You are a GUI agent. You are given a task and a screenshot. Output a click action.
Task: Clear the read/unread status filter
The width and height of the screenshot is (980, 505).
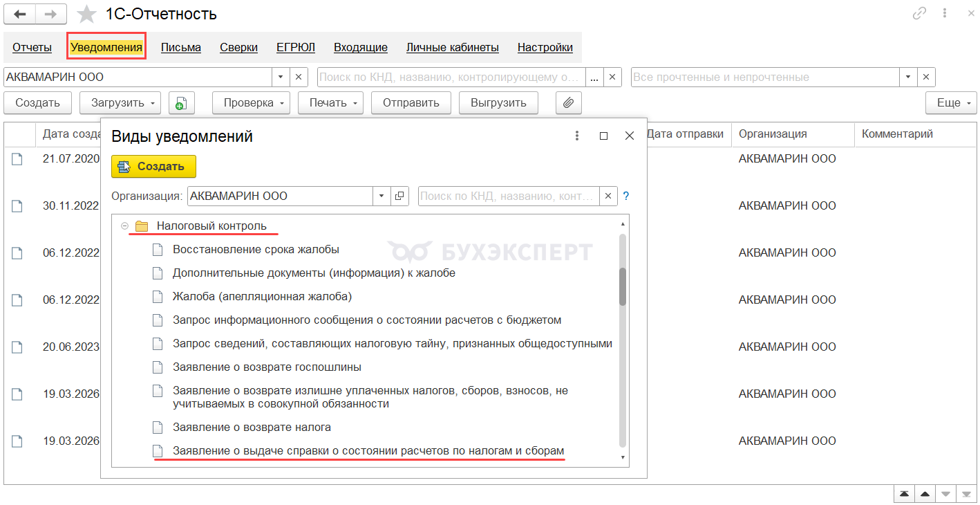pos(927,77)
